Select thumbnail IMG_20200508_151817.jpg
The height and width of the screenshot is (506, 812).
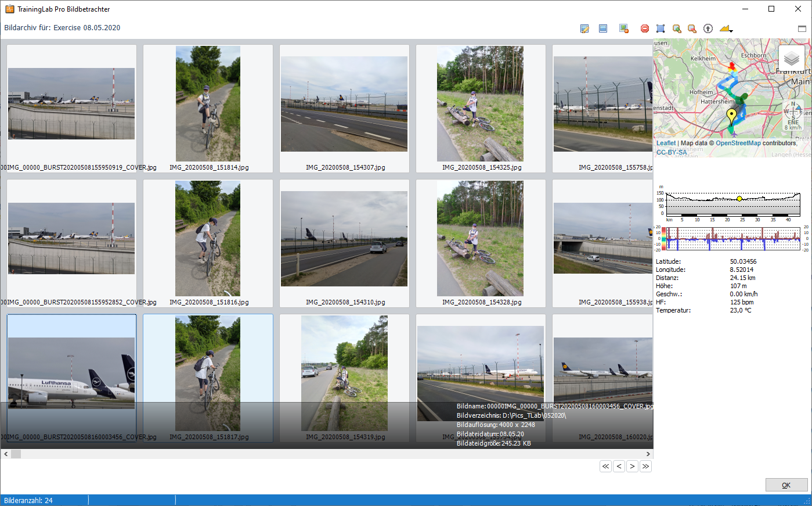(208, 378)
